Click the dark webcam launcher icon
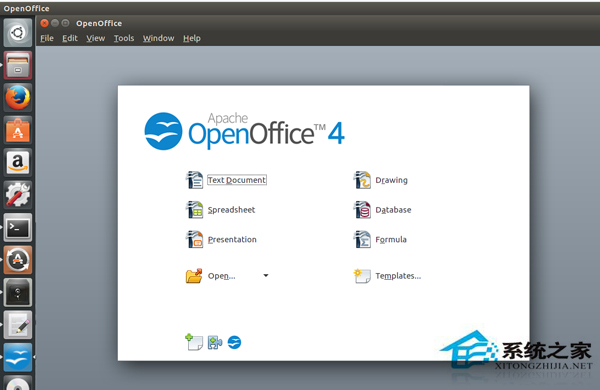The image size is (600, 390). tap(18, 292)
